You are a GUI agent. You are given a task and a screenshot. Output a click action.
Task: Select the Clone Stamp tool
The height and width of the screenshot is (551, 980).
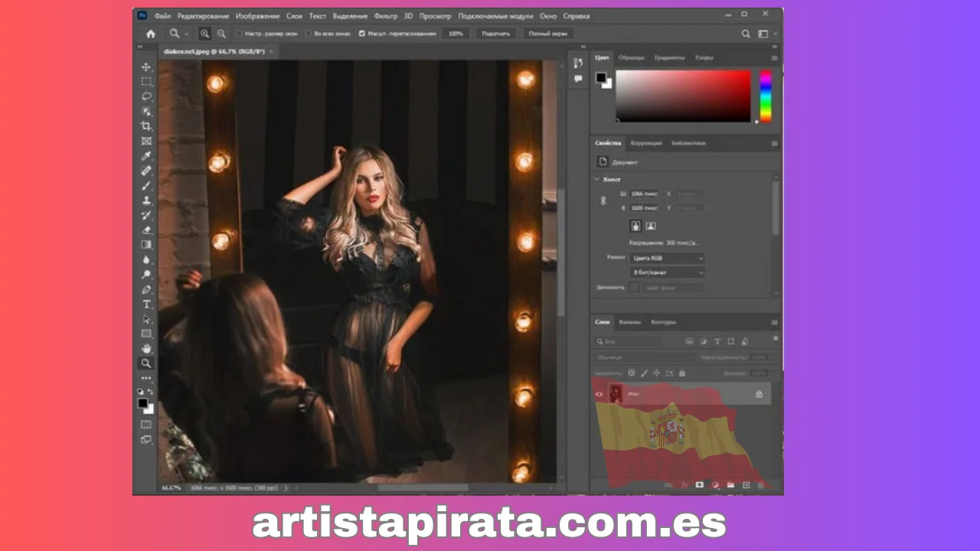click(146, 201)
